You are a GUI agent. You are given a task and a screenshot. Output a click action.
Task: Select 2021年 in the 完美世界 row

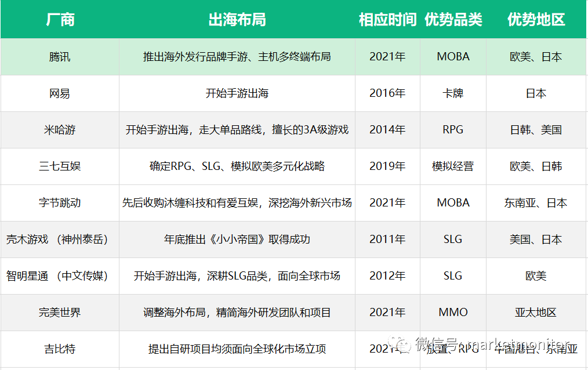(x=387, y=312)
